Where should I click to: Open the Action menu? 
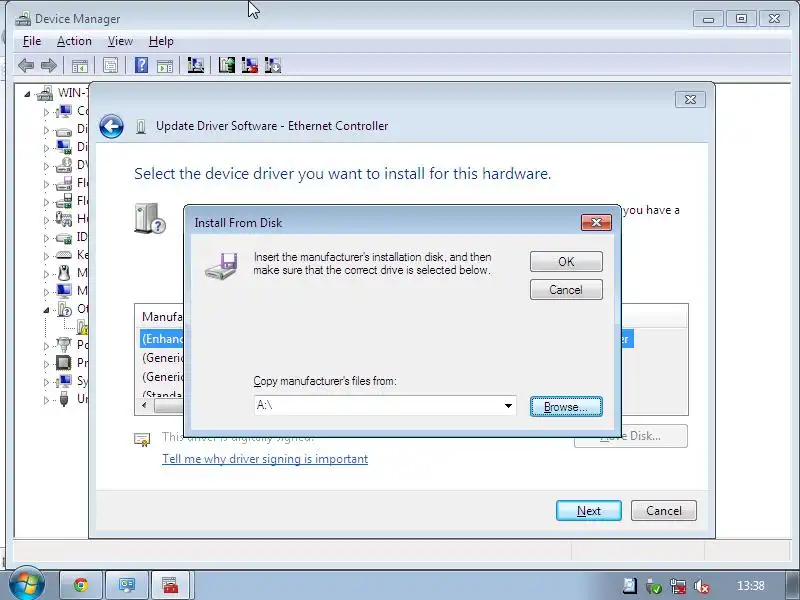tap(74, 41)
